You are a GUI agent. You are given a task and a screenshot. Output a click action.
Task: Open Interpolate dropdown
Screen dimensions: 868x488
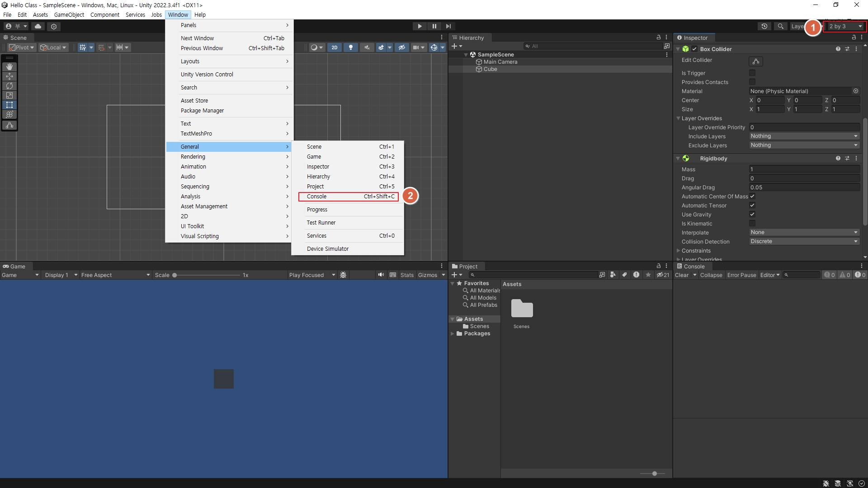point(804,232)
